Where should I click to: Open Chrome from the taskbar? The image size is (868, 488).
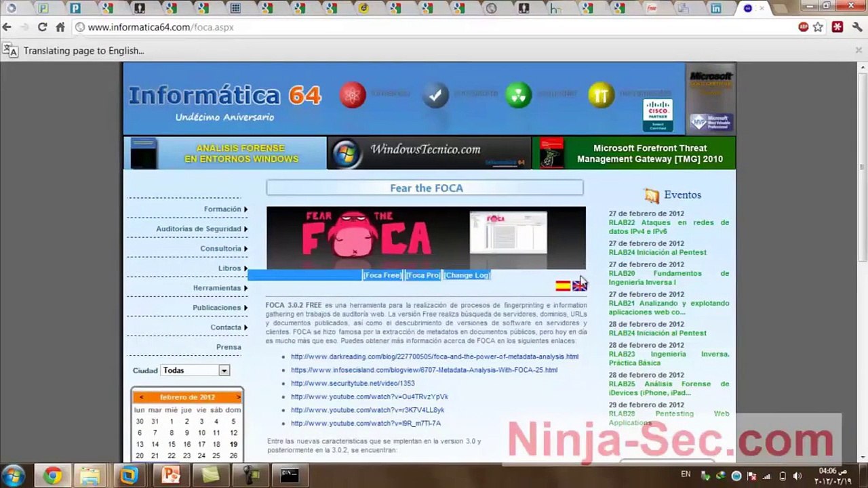(x=52, y=476)
